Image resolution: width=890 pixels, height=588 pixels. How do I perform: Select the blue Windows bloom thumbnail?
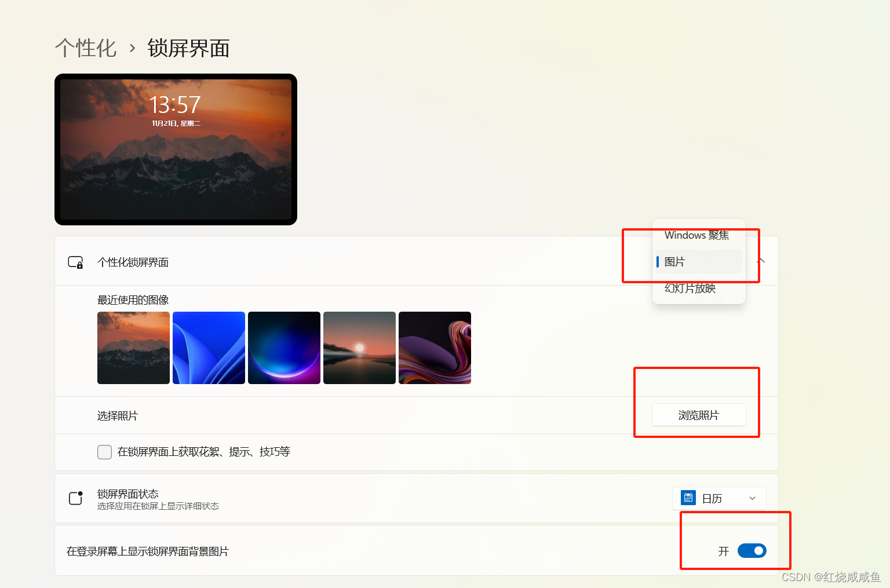pos(209,348)
